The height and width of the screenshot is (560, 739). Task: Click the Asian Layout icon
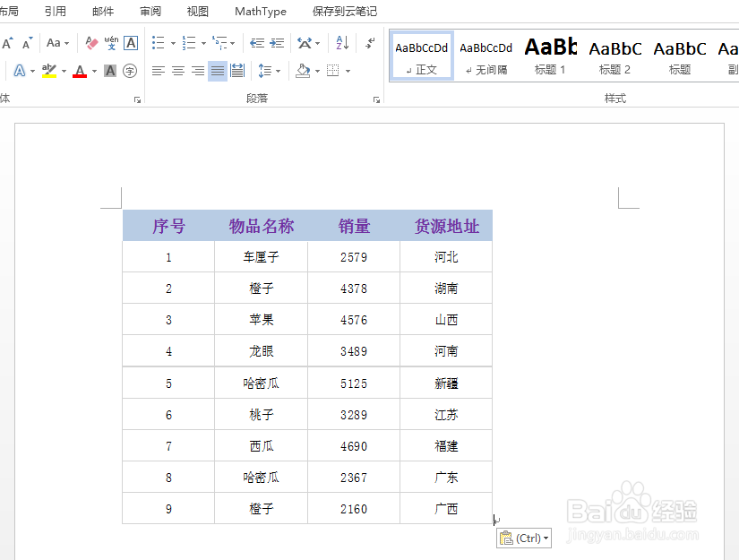coord(305,43)
